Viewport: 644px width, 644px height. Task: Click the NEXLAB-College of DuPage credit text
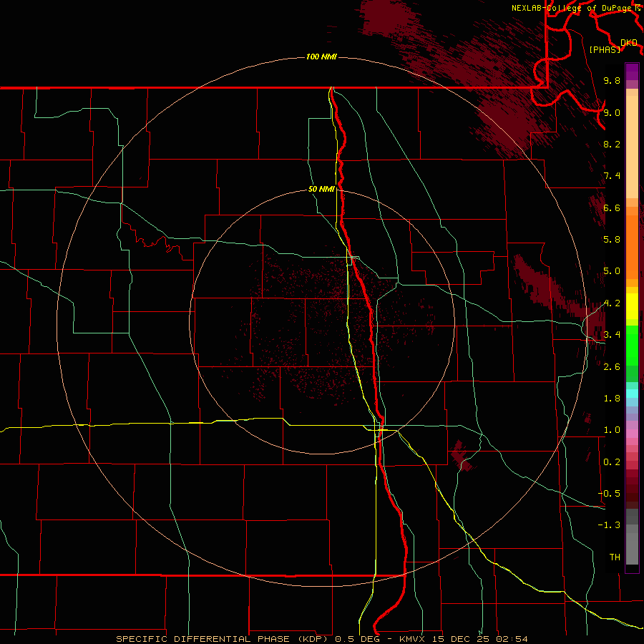(x=572, y=8)
